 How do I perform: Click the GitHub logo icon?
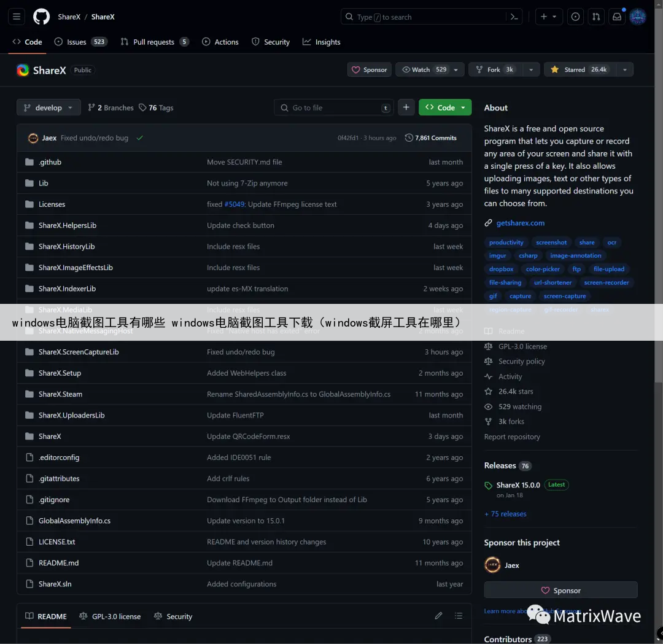coord(41,17)
